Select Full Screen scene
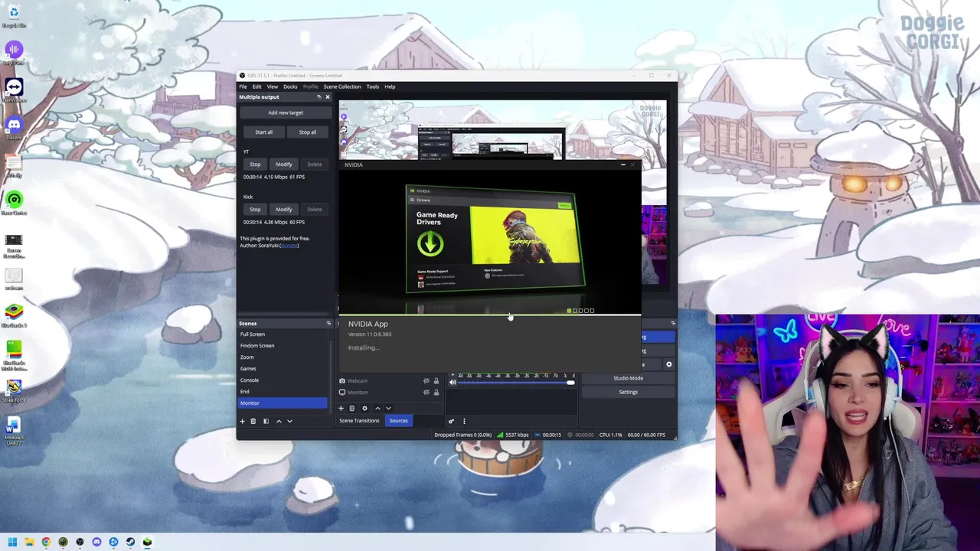 click(283, 334)
